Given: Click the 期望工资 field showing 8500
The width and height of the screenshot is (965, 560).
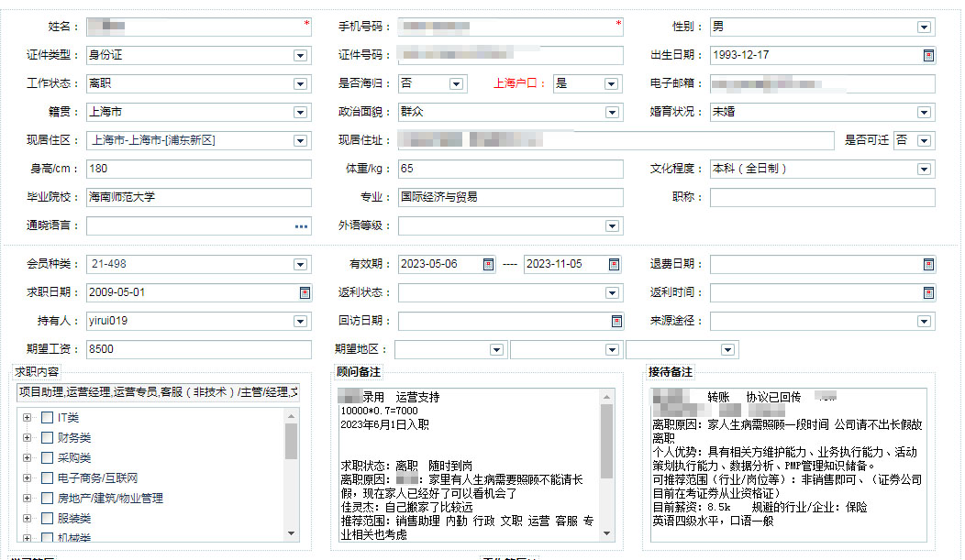Looking at the screenshot, I should point(199,349).
